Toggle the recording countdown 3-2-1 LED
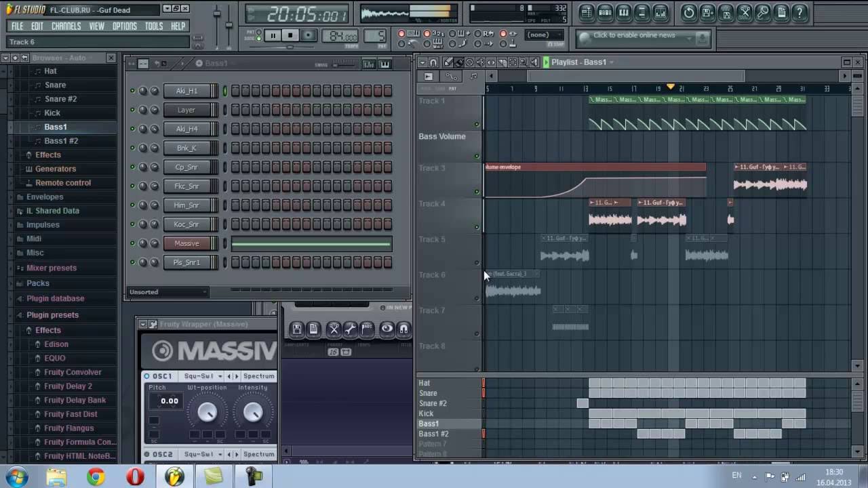The image size is (868, 488). (x=427, y=33)
